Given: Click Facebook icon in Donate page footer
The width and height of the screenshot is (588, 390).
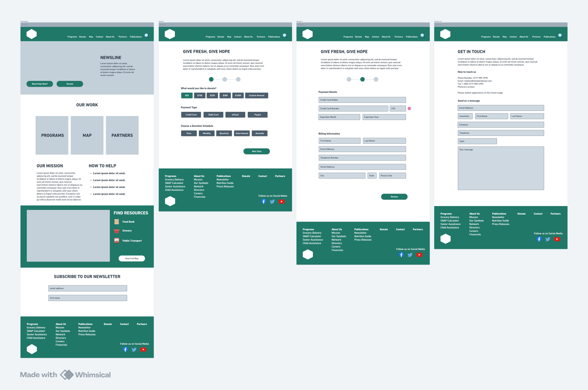Looking at the screenshot, I should (264, 201).
